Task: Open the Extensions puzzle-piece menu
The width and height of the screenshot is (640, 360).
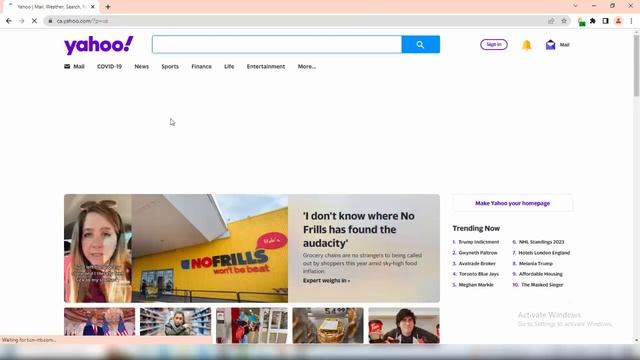Action: [593, 21]
